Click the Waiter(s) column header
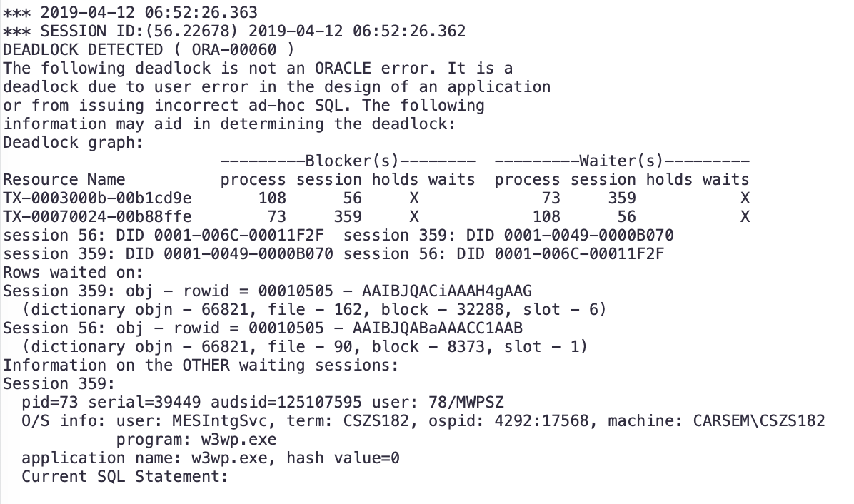Viewport: 854px width, 504px height. point(621,161)
